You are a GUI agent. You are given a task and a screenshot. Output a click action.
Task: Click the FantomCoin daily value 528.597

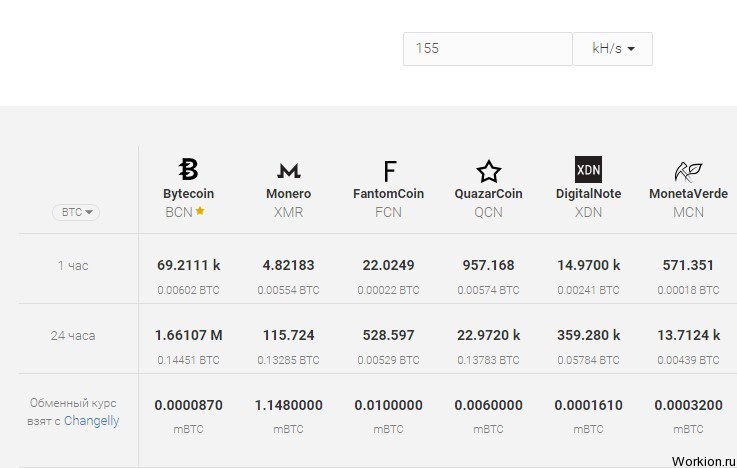pyautogui.click(x=389, y=335)
